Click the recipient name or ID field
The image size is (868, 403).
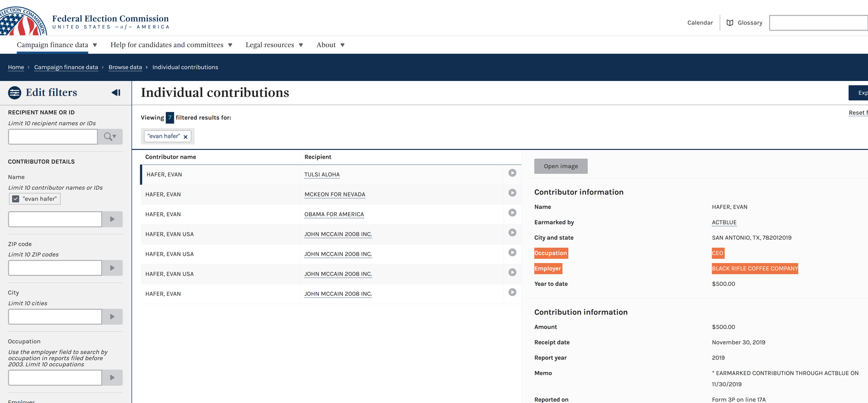coord(53,137)
